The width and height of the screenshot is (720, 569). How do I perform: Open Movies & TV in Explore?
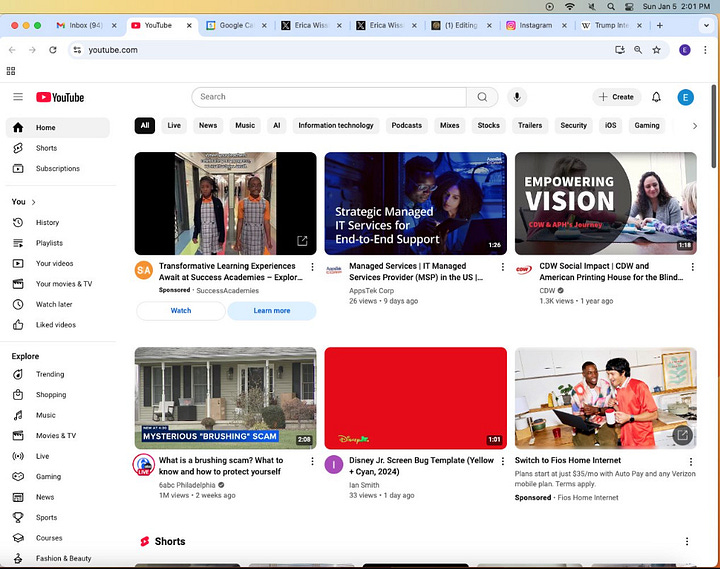(x=57, y=435)
